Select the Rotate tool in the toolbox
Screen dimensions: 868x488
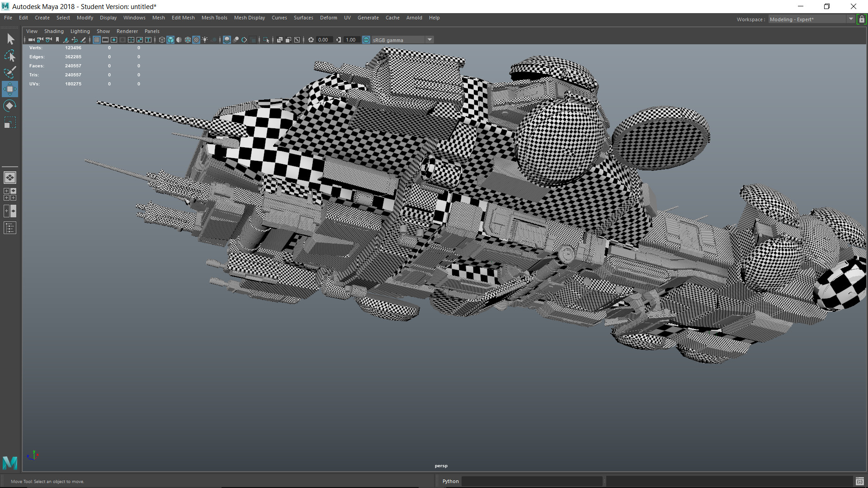10,106
